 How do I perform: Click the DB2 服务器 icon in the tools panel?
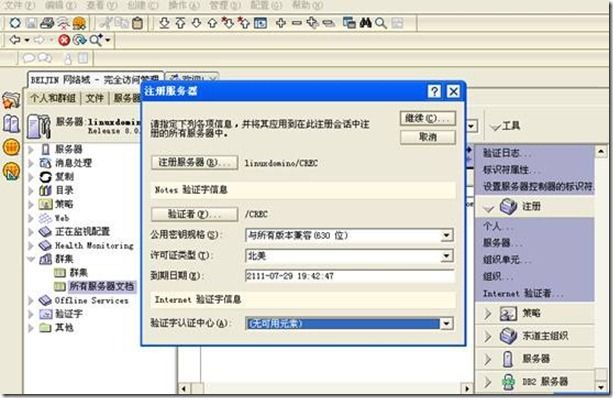coord(508,382)
